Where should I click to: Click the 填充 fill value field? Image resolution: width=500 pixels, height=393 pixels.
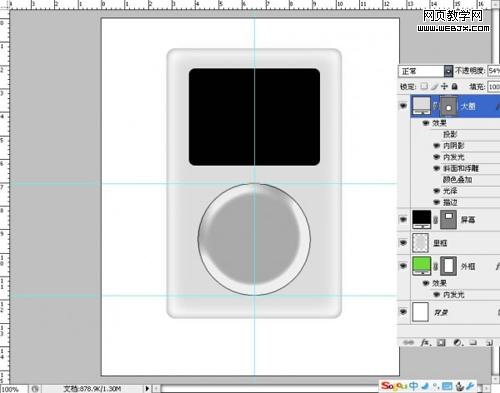pos(494,87)
